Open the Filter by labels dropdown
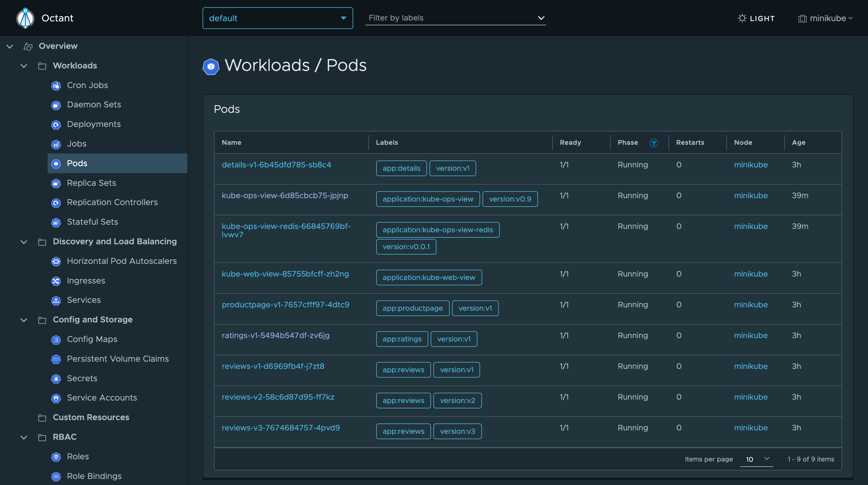Screen dimensions: 868x485 (455, 18)
